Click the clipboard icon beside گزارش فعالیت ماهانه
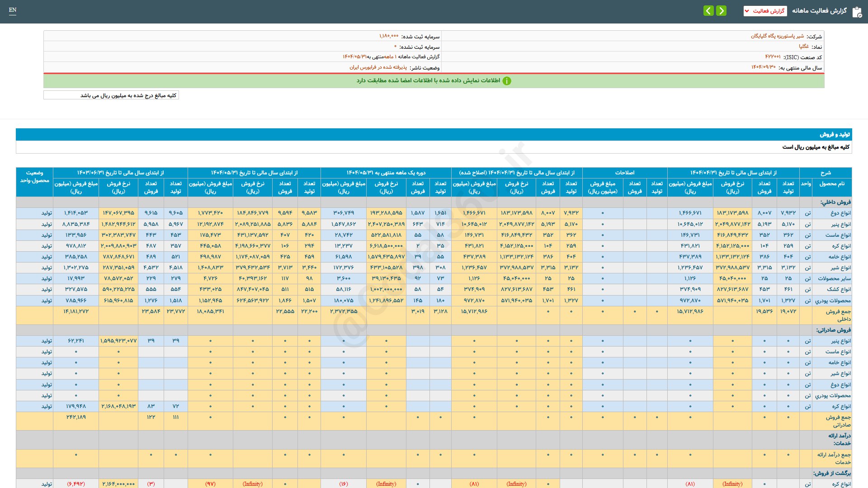 coord(857,12)
